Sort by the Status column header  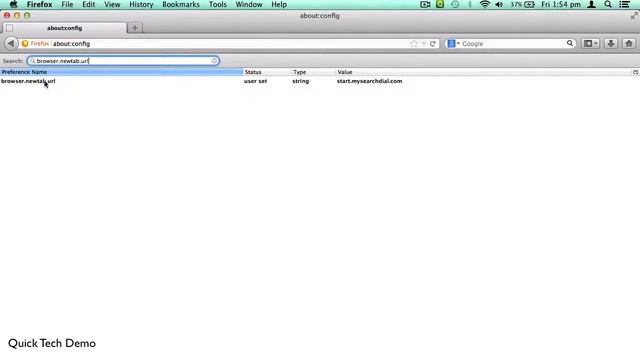pos(267,72)
